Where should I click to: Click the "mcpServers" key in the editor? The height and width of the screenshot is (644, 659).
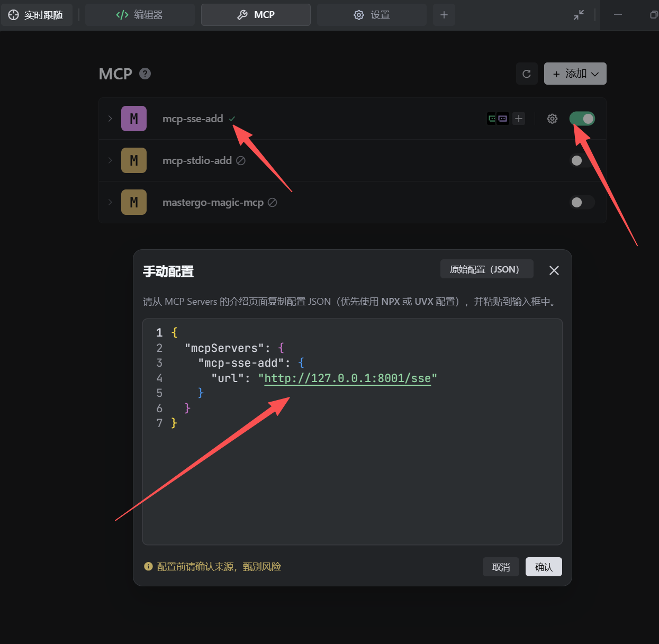pos(224,348)
